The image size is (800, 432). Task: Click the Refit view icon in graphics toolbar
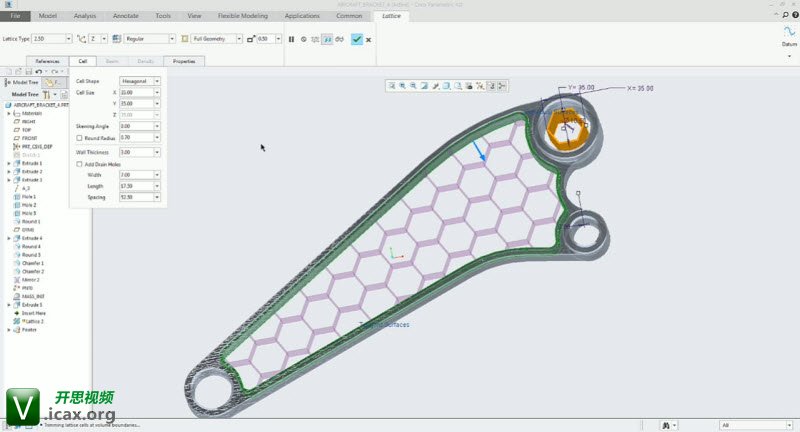click(x=391, y=86)
